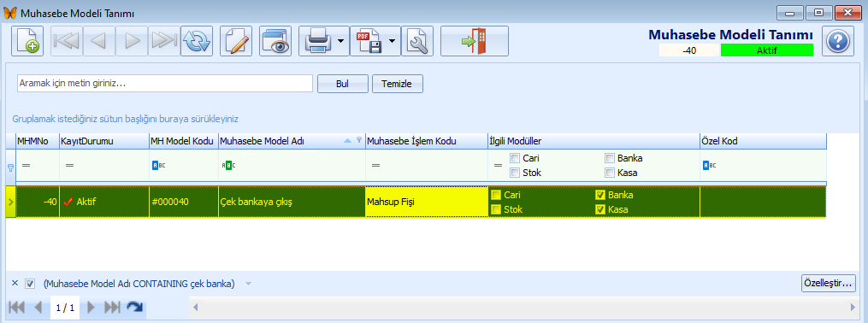Check the Banka box in the filter row
The width and height of the screenshot is (868, 323).
point(610,158)
